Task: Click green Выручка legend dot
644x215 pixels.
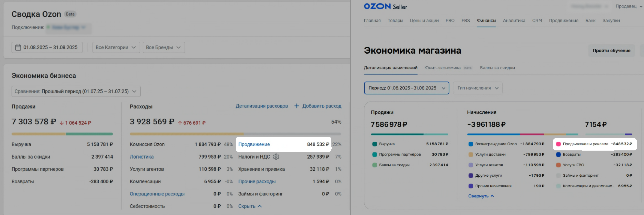Action: coord(374,144)
